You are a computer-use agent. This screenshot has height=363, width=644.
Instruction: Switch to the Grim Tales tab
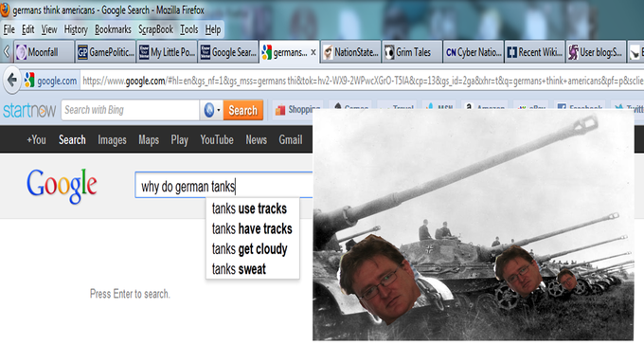pyautogui.click(x=412, y=52)
